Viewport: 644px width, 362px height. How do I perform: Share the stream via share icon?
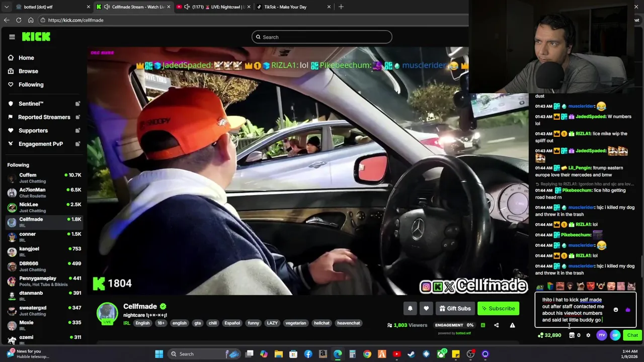496,325
